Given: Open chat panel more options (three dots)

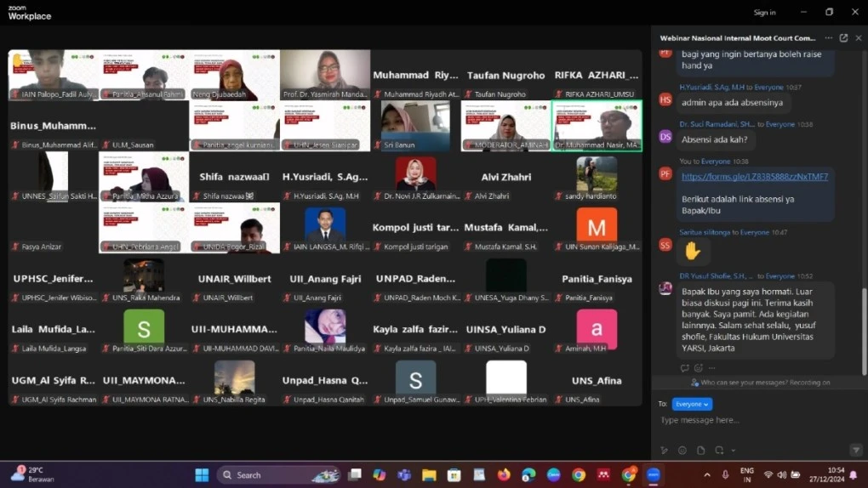Looking at the screenshot, I should [828, 38].
